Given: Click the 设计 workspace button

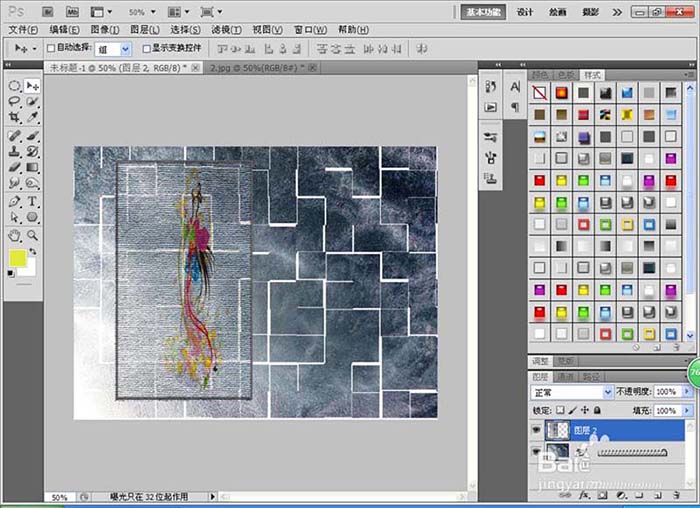Looking at the screenshot, I should [525, 12].
